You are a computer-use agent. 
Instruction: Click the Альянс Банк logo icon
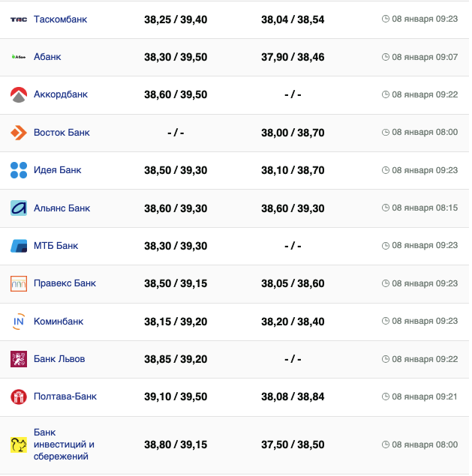(19, 208)
